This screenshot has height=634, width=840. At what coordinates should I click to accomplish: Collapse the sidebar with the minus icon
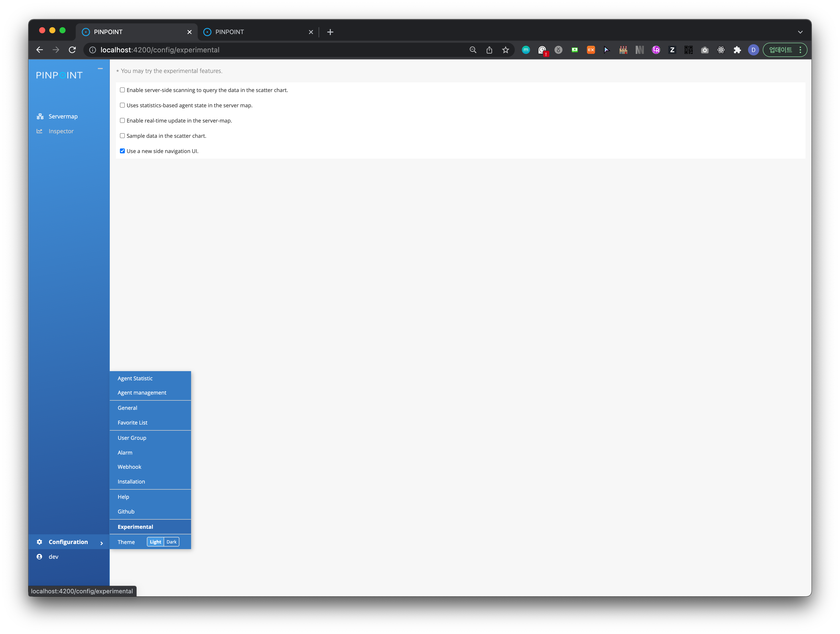pyautogui.click(x=100, y=68)
